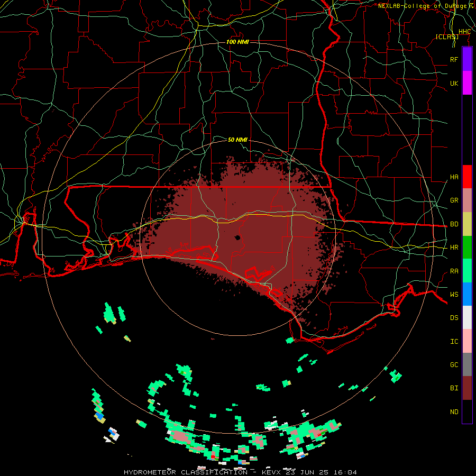Select the BD yellow legend swatch
Viewport: 476px width, 476px height.
point(467,224)
